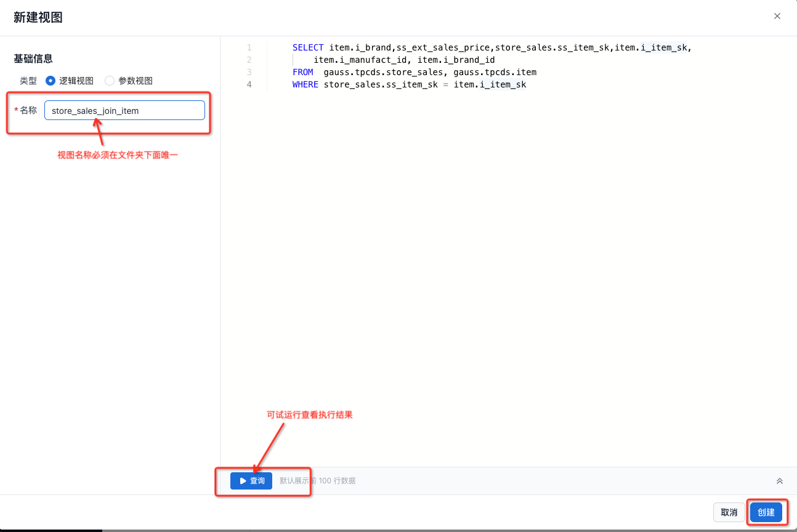Click 创建 to create the view
The width and height of the screenshot is (797, 532).
coord(766,512)
